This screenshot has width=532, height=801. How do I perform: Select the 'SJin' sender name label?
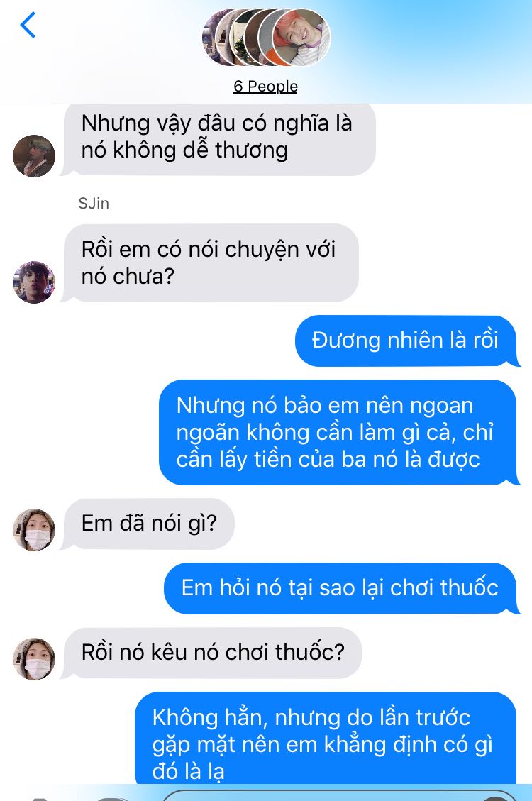pos(94,204)
